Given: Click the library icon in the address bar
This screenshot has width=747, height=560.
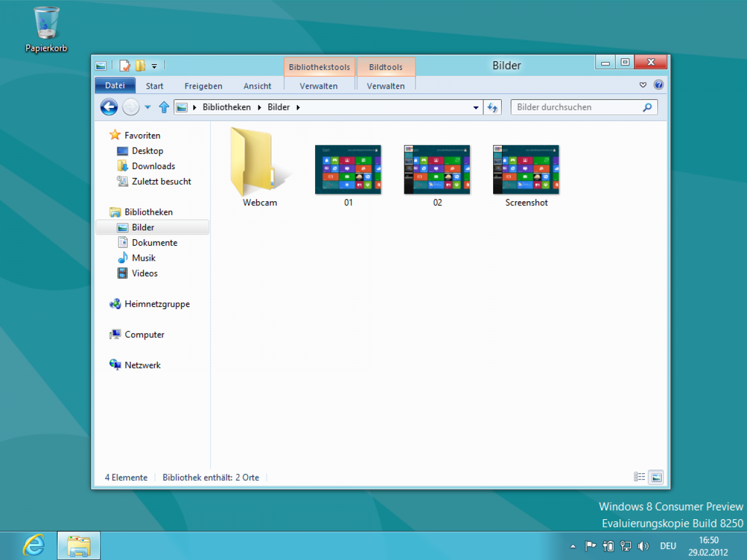Looking at the screenshot, I should (x=181, y=107).
